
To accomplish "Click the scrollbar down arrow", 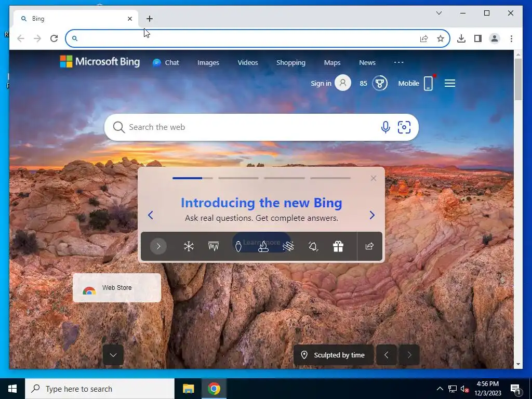I will 518,364.
